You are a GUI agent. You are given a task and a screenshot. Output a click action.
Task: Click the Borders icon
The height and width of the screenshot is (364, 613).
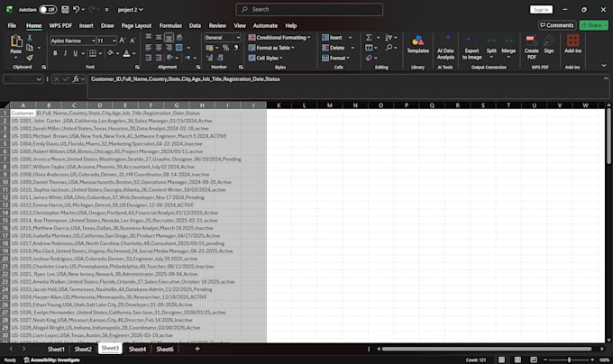pyautogui.click(x=93, y=53)
